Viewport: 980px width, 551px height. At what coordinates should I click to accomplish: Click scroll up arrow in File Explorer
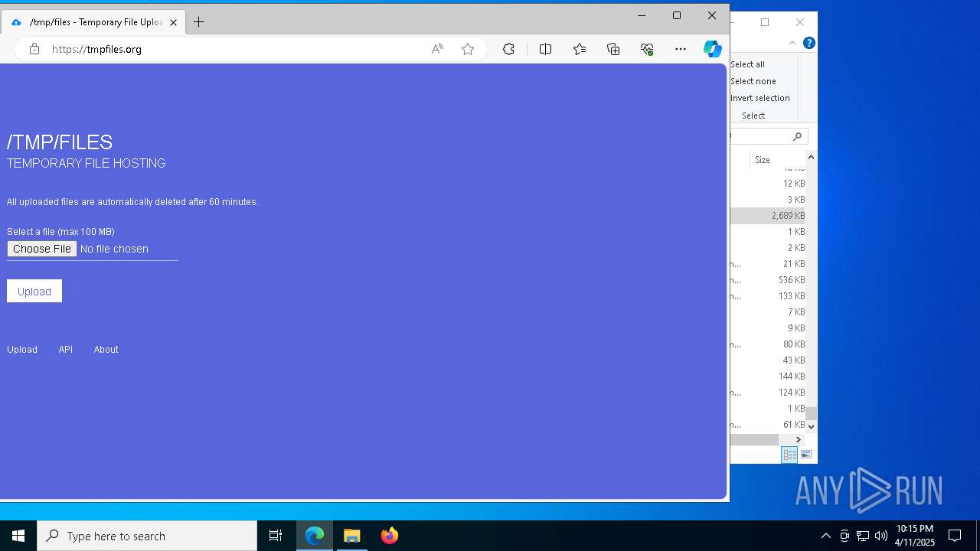[x=811, y=157]
